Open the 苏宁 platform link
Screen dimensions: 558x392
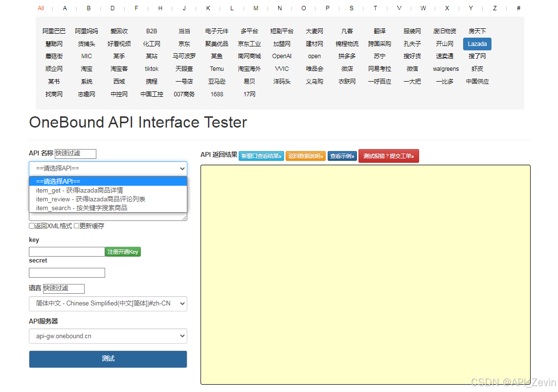(x=379, y=56)
